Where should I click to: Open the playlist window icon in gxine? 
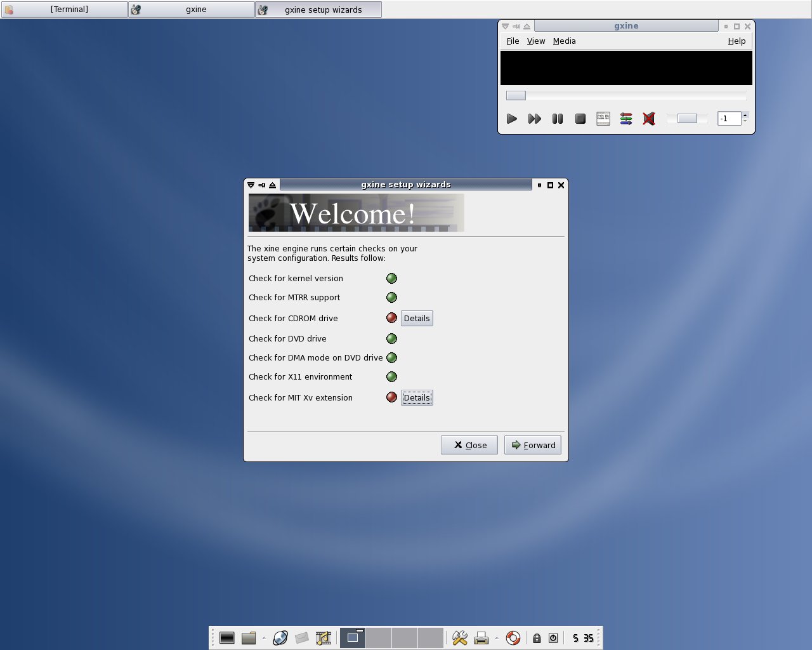[x=603, y=119]
